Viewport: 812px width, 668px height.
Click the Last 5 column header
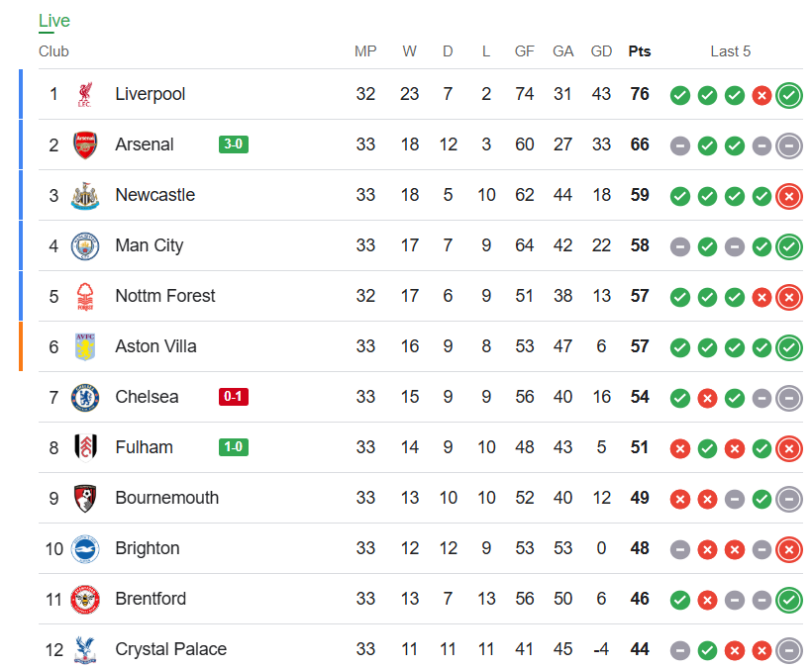coord(730,51)
